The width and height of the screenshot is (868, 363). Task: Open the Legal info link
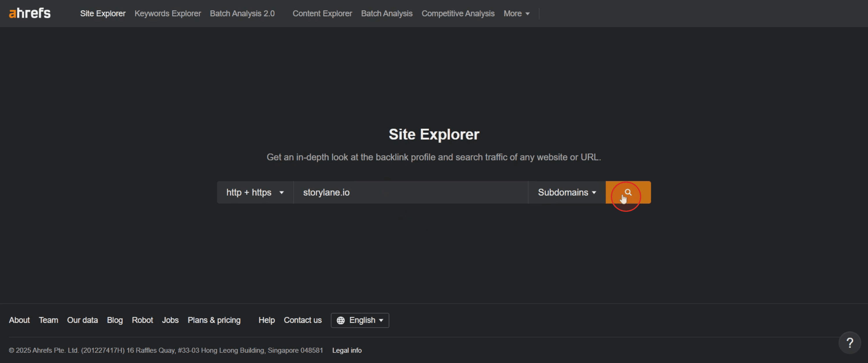pyautogui.click(x=347, y=350)
